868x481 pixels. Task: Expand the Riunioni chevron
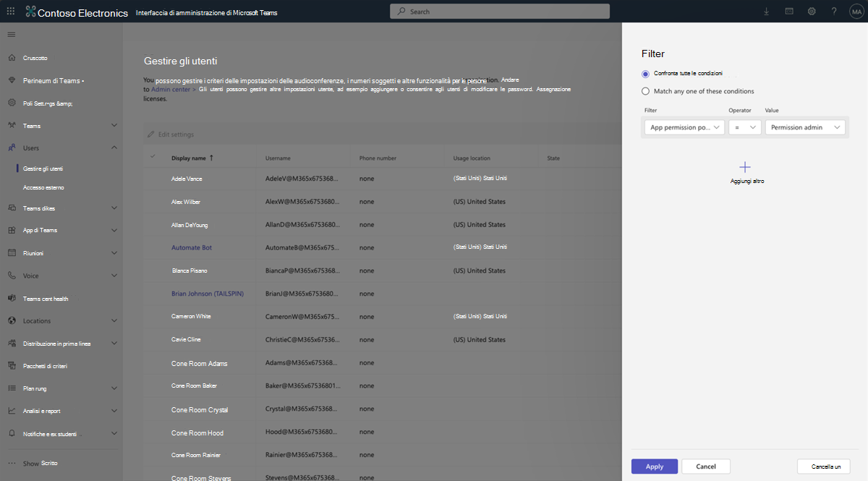(x=114, y=253)
